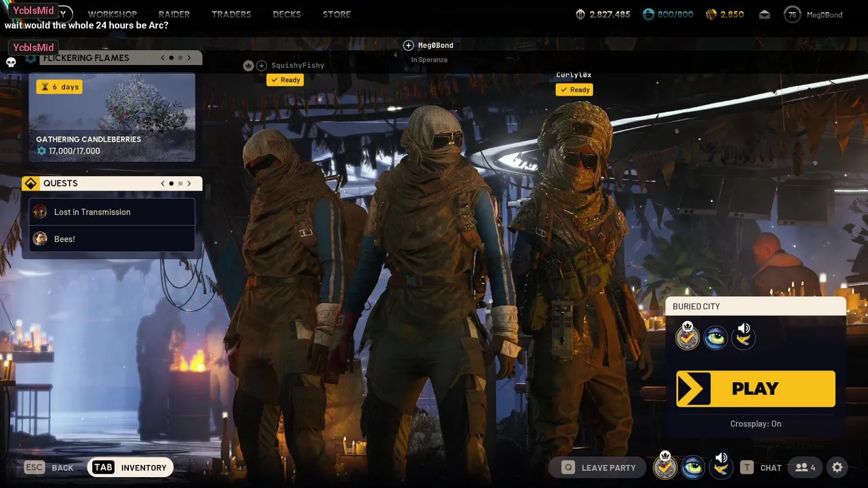Click the gold token icon beside 2,850
The height and width of the screenshot is (488, 868).
click(x=711, y=14)
